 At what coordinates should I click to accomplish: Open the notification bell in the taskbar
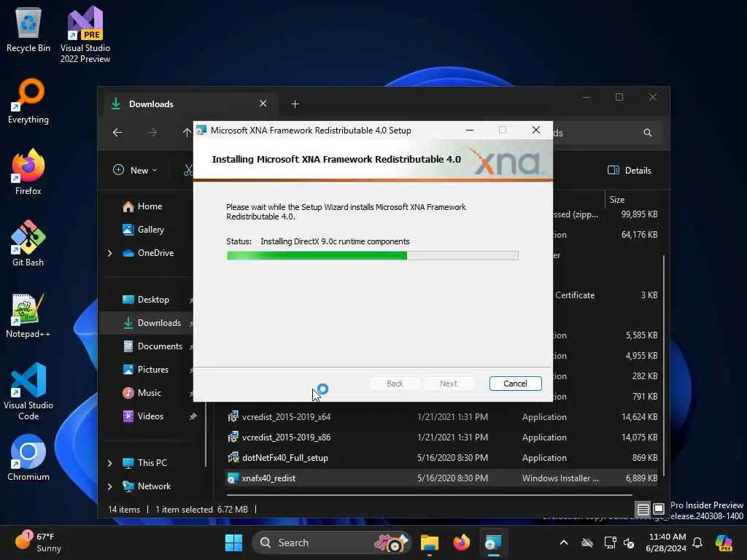pyautogui.click(x=697, y=542)
